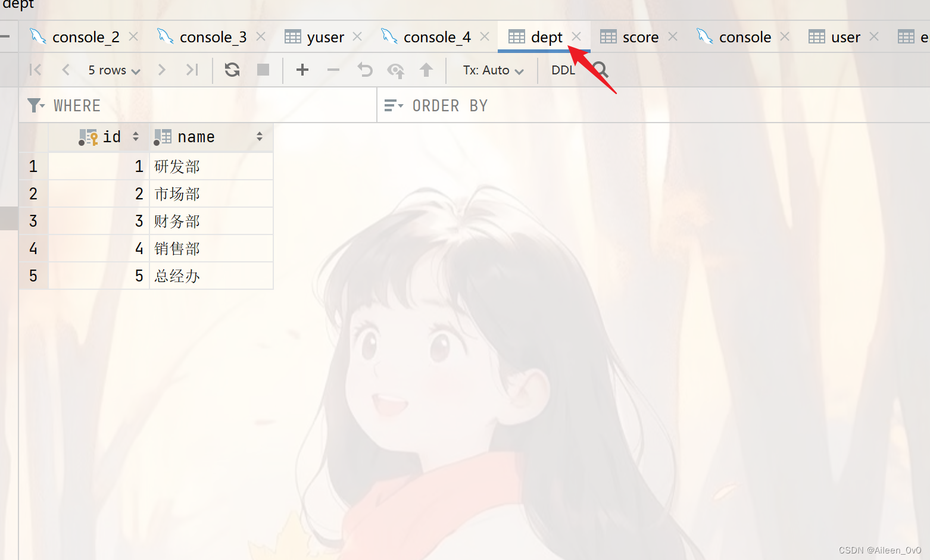Toggle sort arrows on id column
The height and width of the screenshot is (560, 930).
click(x=136, y=137)
